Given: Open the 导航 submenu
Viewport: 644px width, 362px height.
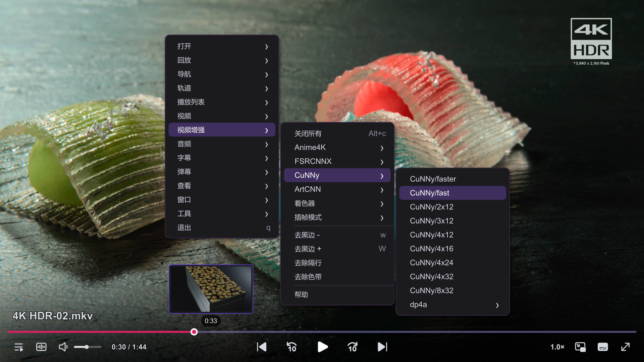Looking at the screenshot, I should pyautogui.click(x=222, y=74).
